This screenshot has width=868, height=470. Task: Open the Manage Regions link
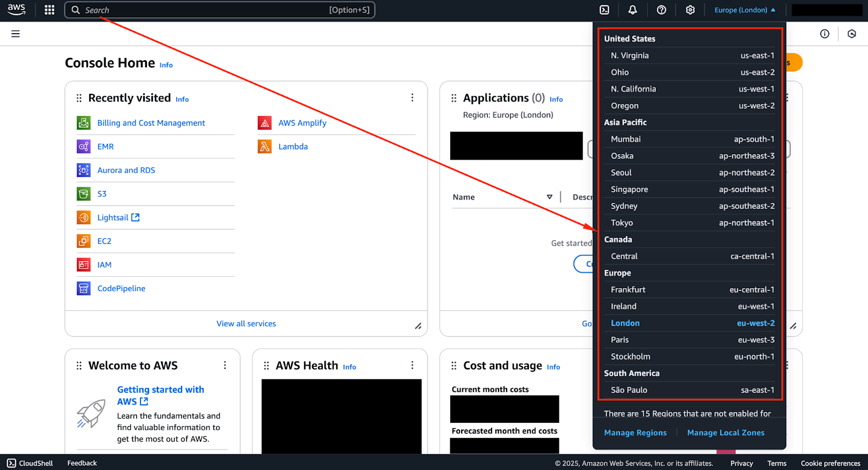(x=635, y=433)
